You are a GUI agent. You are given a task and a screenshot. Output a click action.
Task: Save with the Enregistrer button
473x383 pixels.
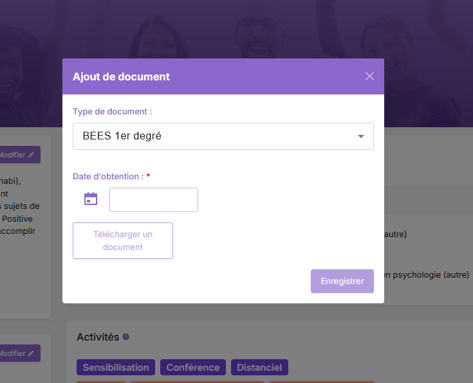pyautogui.click(x=342, y=281)
